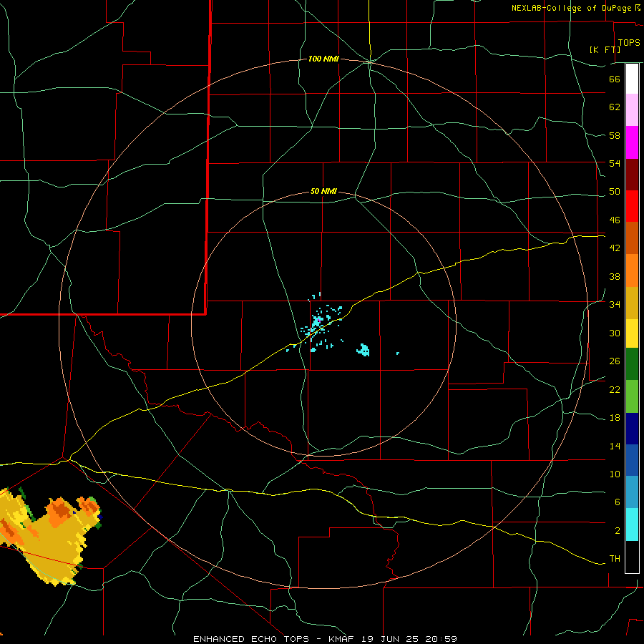Screen dimensions: 644x644
Task: Click the white 66 kft legend swatch
Action: point(632,79)
